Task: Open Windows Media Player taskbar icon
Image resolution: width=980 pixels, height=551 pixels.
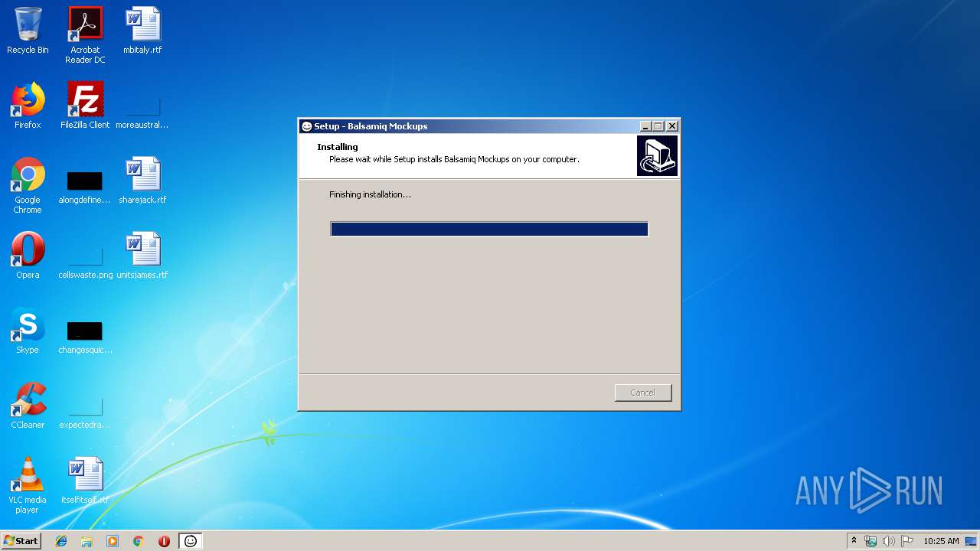Action: 113,541
